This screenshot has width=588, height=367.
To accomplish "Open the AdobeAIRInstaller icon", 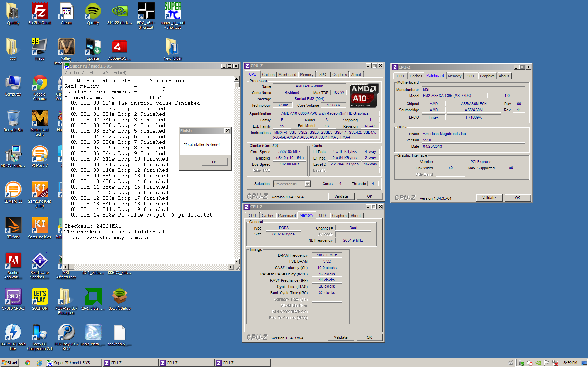I will (119, 49).
